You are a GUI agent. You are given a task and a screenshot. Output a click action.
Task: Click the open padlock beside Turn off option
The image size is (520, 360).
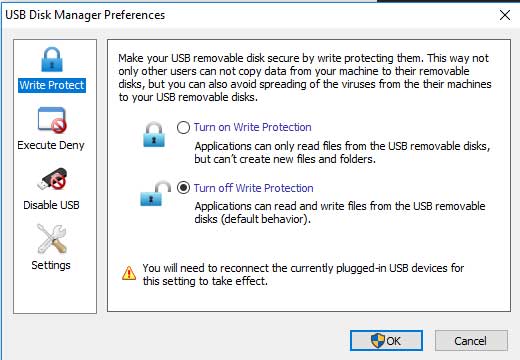click(155, 194)
